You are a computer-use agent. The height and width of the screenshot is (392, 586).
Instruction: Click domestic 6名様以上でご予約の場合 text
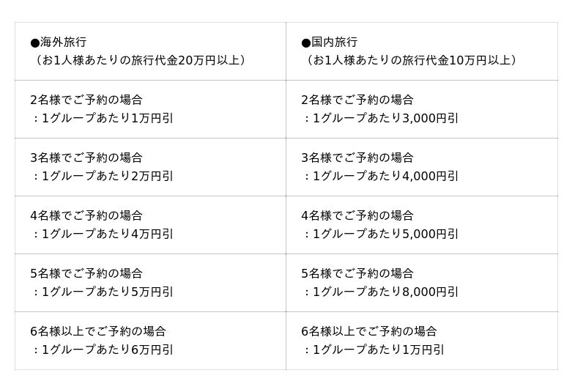click(x=369, y=331)
